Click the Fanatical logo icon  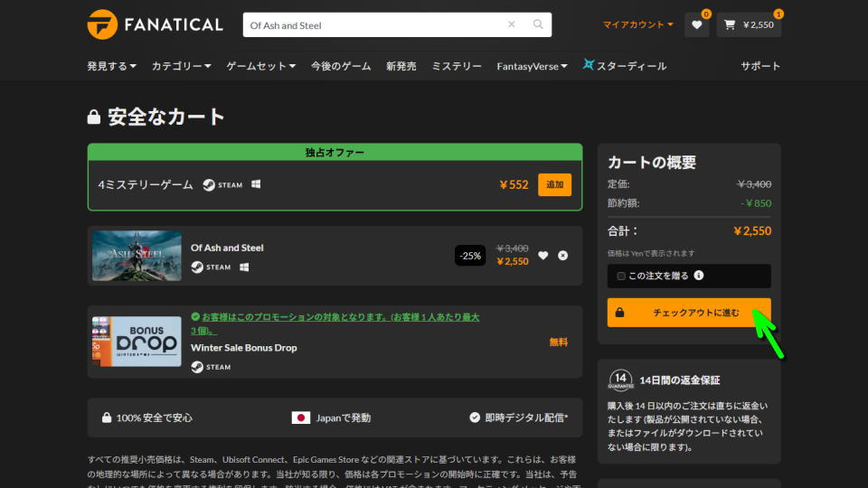(102, 24)
